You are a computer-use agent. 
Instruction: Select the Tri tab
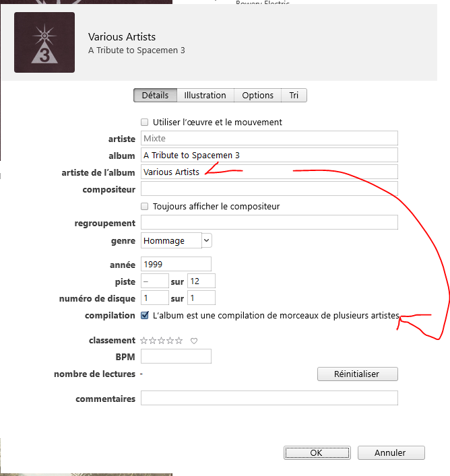click(x=294, y=96)
